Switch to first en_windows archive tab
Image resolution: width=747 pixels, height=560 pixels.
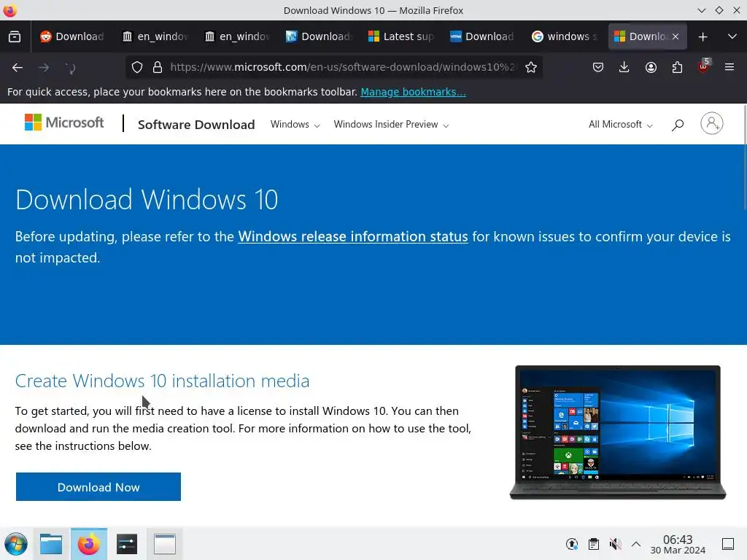point(155,36)
